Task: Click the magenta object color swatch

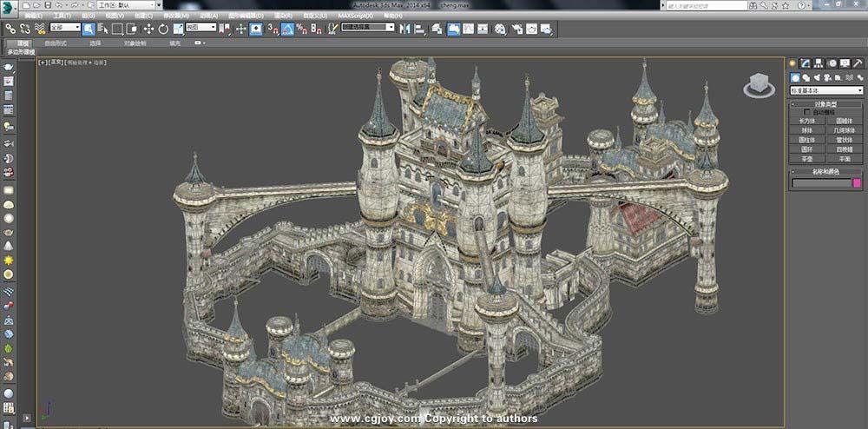Action: coord(857,182)
